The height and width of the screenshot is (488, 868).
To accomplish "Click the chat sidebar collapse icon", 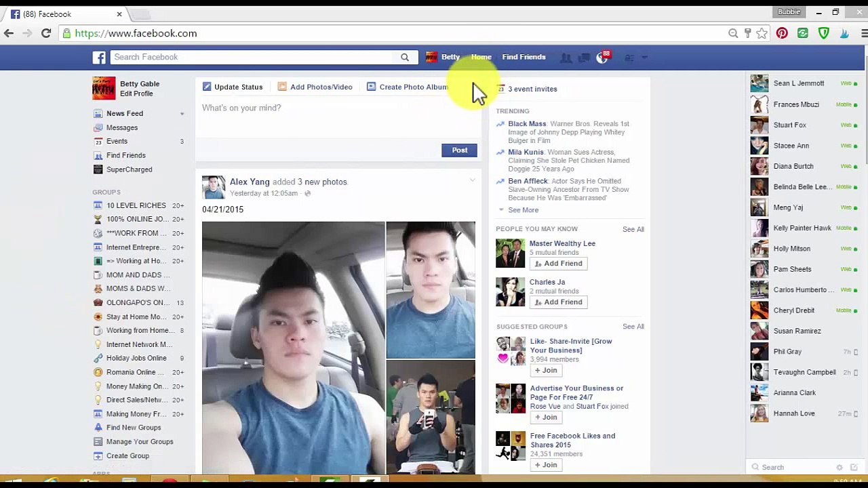I will pyautogui.click(x=854, y=468).
